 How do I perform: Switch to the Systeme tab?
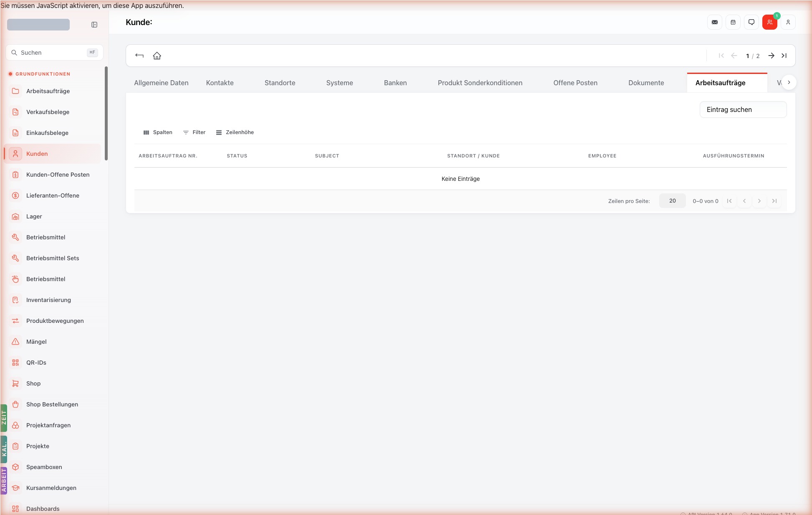point(339,83)
